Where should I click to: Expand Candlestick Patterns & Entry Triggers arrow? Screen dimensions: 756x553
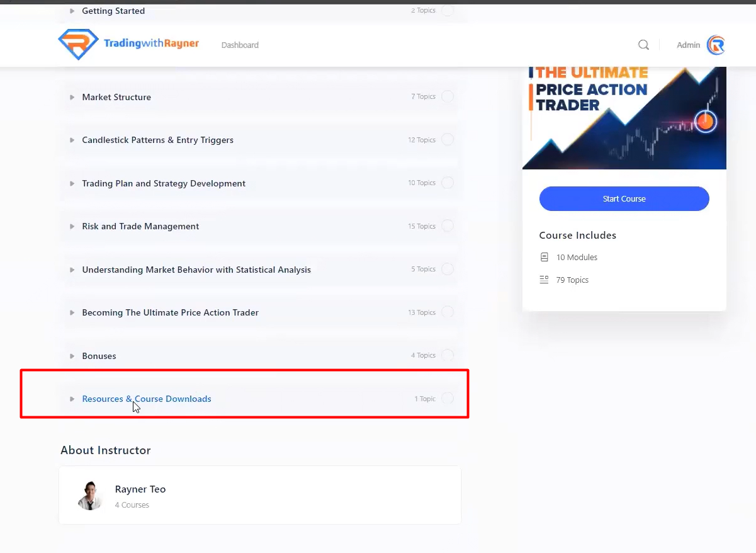pyautogui.click(x=72, y=140)
